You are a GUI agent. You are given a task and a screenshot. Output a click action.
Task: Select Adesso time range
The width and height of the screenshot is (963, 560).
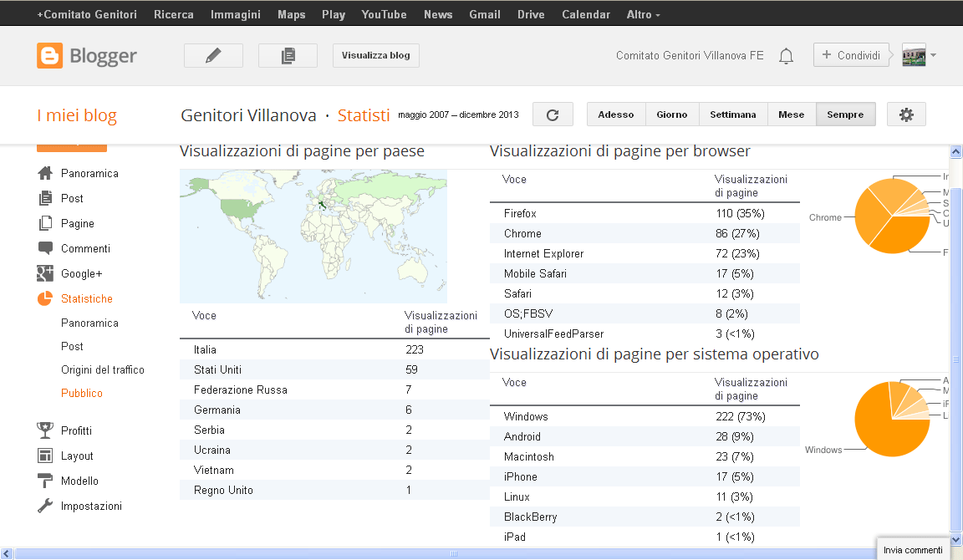616,115
